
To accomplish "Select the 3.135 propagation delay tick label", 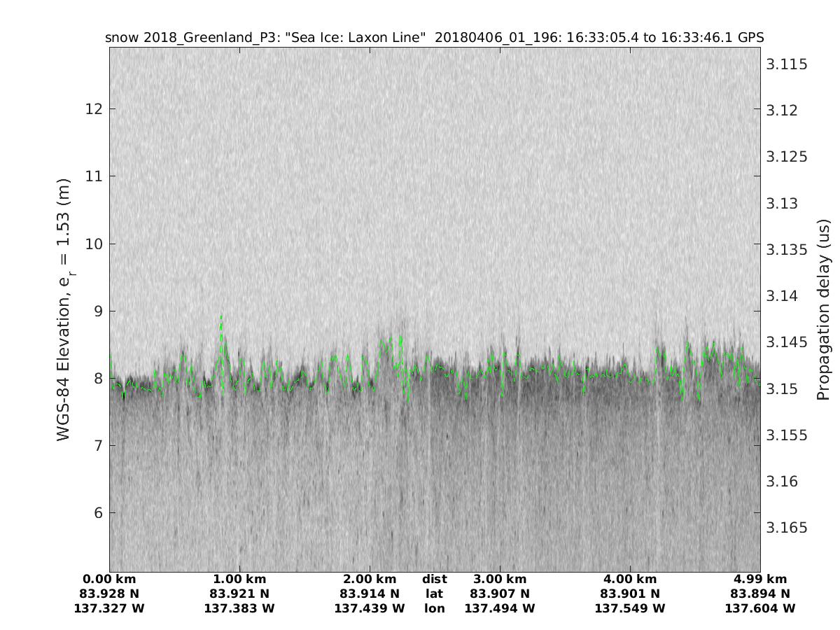I will [x=787, y=250].
